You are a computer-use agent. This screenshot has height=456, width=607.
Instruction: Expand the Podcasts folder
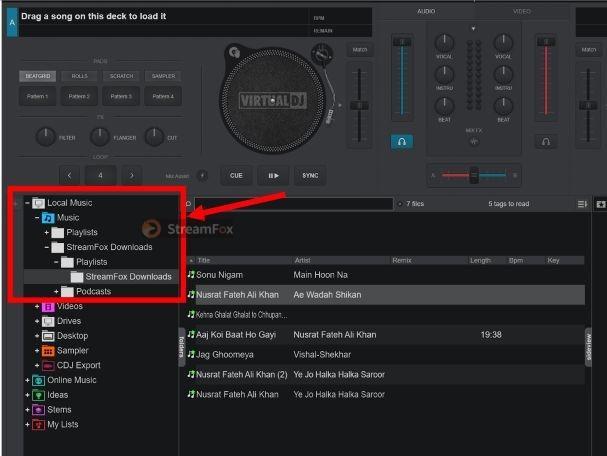[56, 291]
